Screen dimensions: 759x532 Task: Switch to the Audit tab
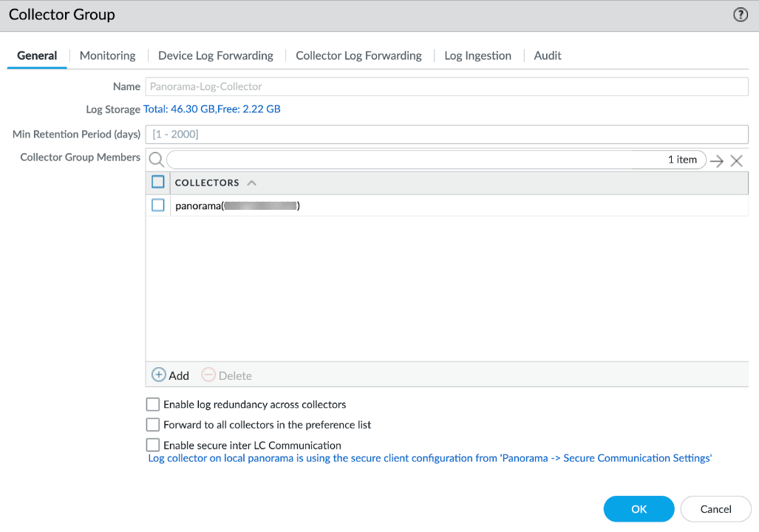(548, 55)
